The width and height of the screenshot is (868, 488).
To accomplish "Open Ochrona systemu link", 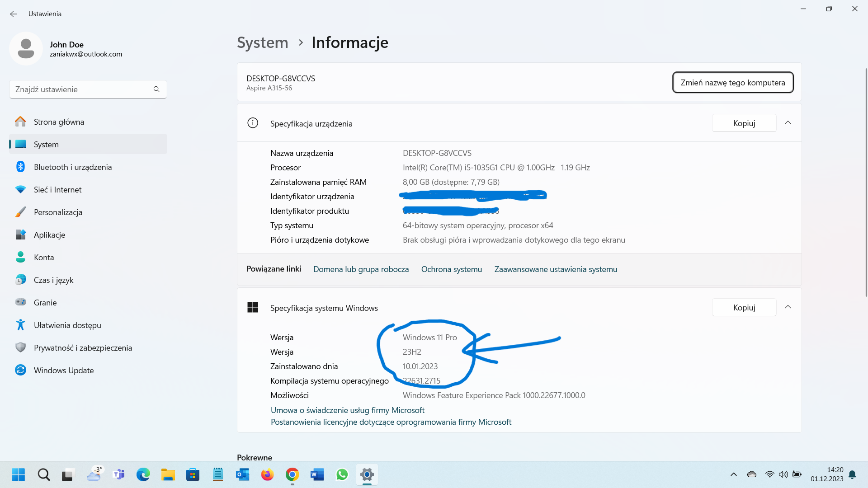I will tap(452, 269).
